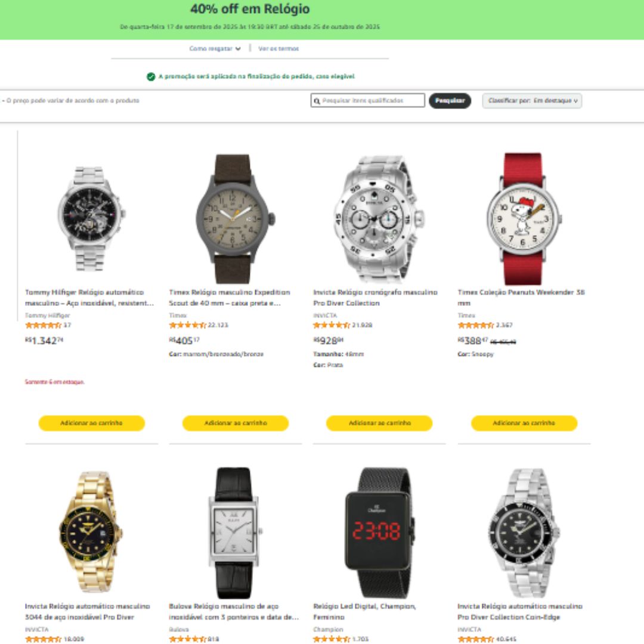
Task: Open the Classificar por sort dropdown
Action: [x=532, y=101]
